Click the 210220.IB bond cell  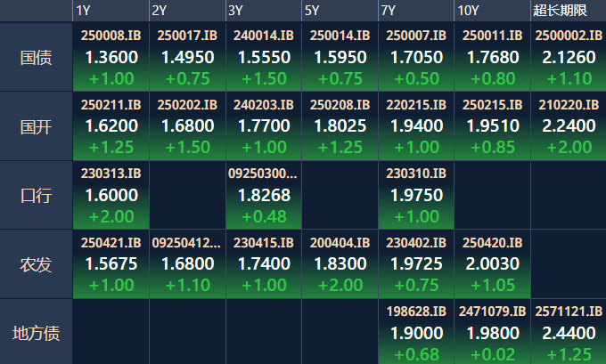[x=569, y=125]
